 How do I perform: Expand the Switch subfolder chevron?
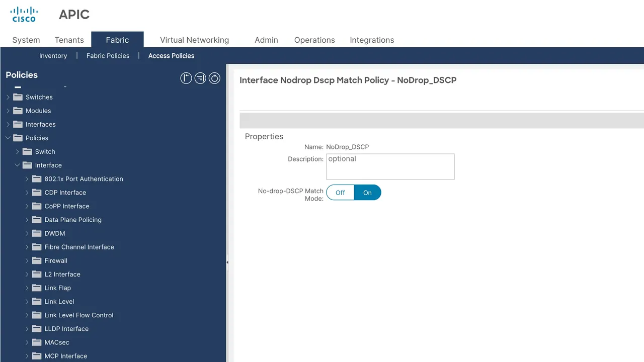pyautogui.click(x=18, y=151)
